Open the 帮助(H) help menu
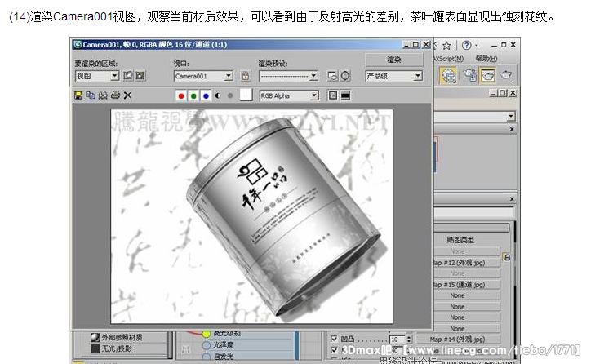Image resolution: width=604 pixels, height=364 pixels. point(486,59)
